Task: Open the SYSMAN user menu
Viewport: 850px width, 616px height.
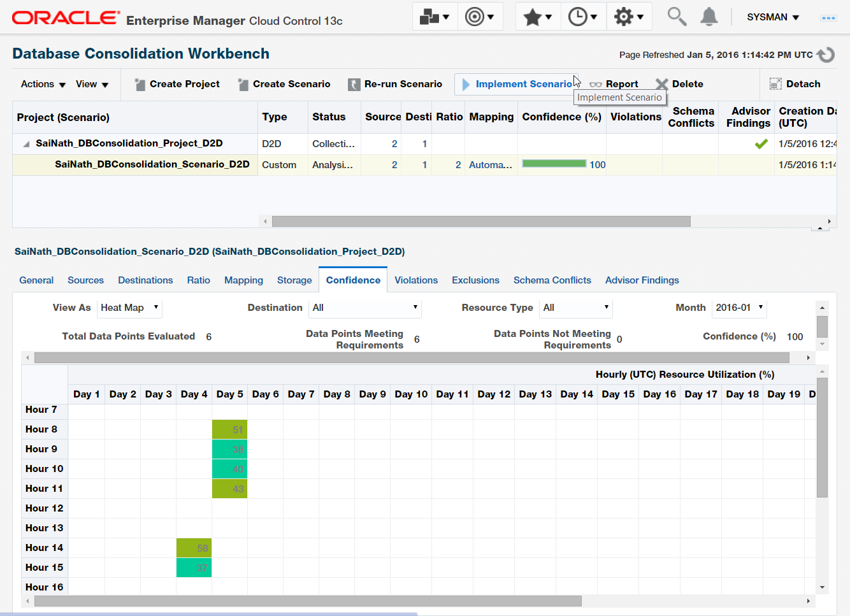Action: pos(773,17)
